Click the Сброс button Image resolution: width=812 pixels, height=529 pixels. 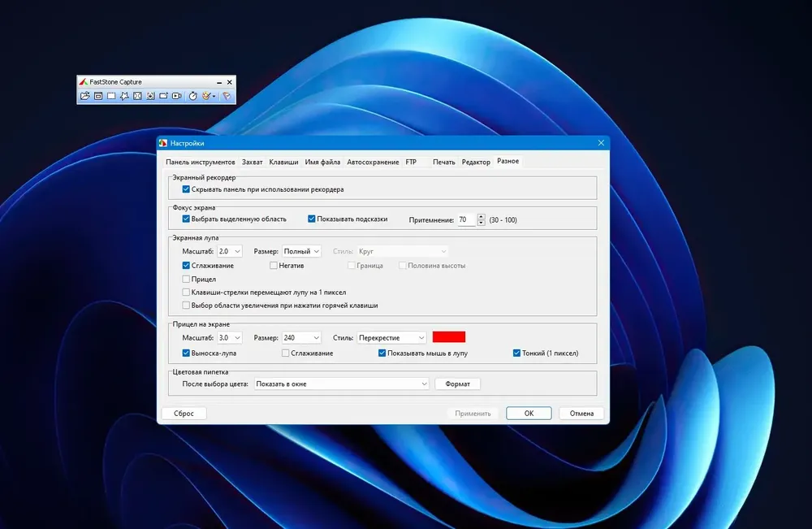pos(184,413)
